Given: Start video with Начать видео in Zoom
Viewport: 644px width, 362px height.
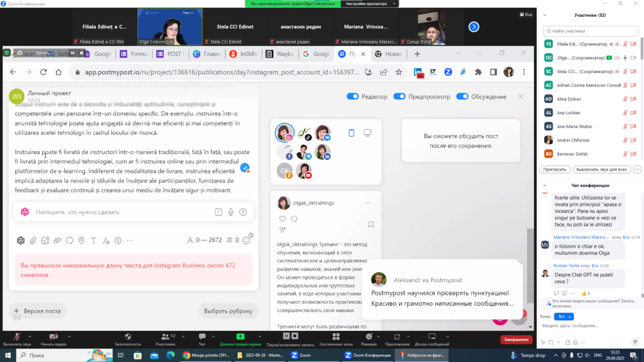Looking at the screenshot, I should coord(54,339).
